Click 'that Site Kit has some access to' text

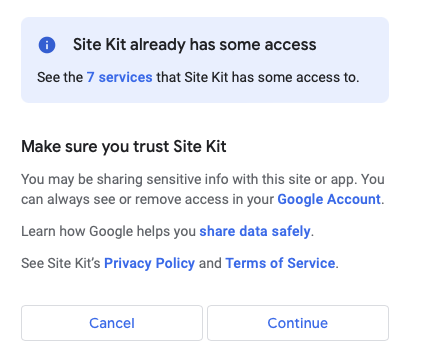click(x=258, y=77)
